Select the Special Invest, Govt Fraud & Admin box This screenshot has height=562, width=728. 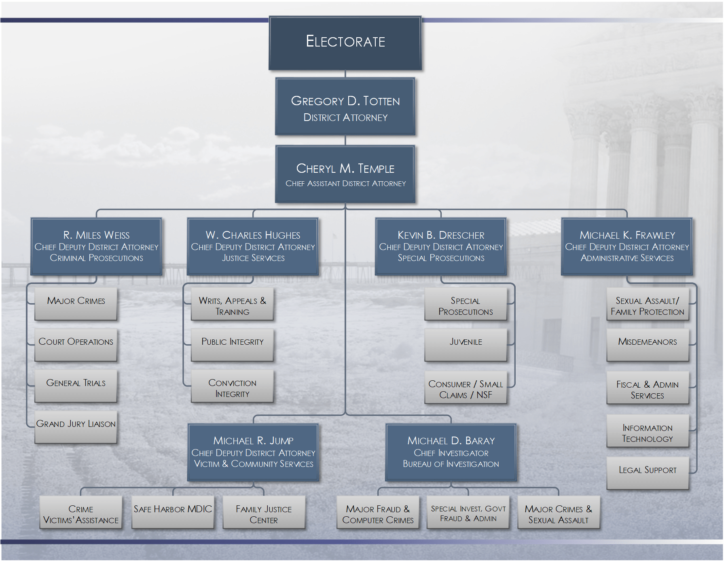coord(468,512)
